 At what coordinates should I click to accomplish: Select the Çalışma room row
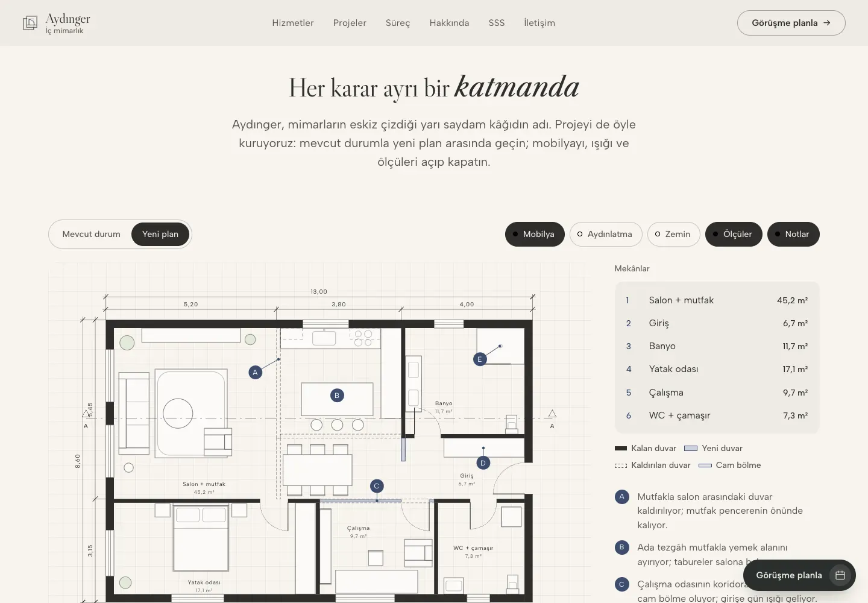click(x=717, y=393)
